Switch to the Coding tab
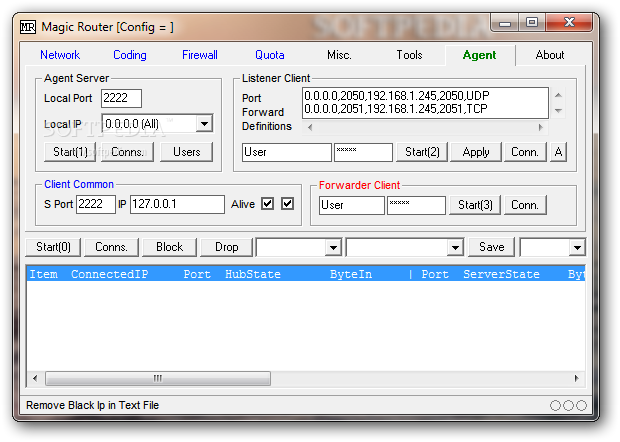This screenshot has width=620, height=442. click(130, 55)
